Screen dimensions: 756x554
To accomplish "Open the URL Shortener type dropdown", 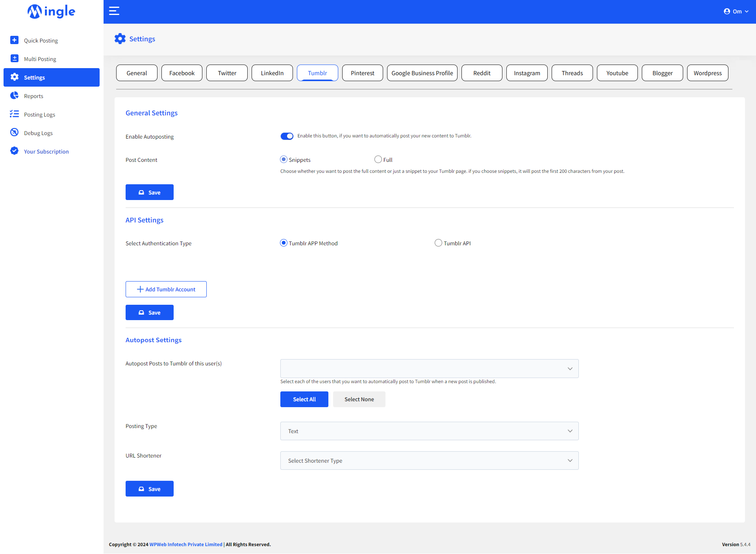I will coord(429,461).
